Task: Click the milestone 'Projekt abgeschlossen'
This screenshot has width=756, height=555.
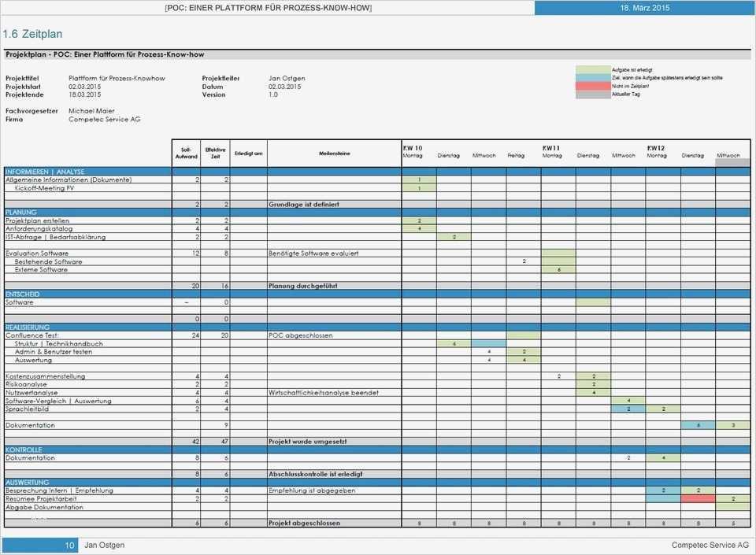Action: (304, 523)
